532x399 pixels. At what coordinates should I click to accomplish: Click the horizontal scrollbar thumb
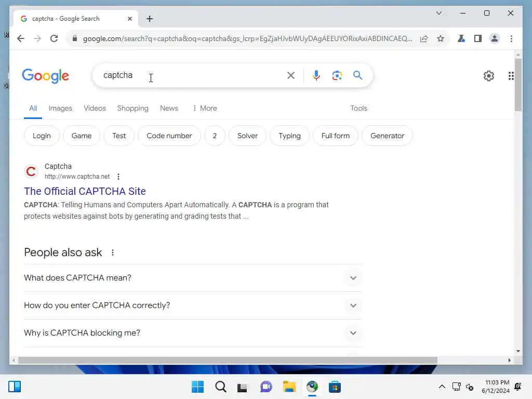point(228,360)
